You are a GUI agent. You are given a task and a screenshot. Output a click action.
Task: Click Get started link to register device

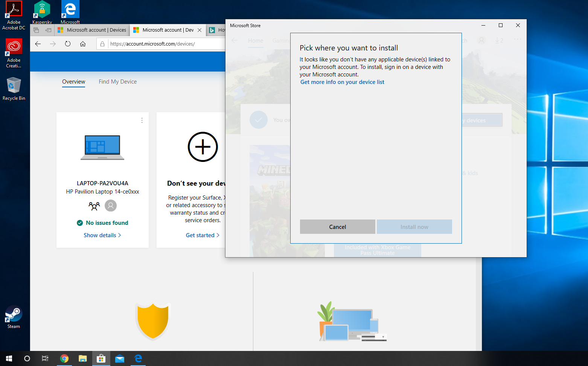click(x=203, y=235)
